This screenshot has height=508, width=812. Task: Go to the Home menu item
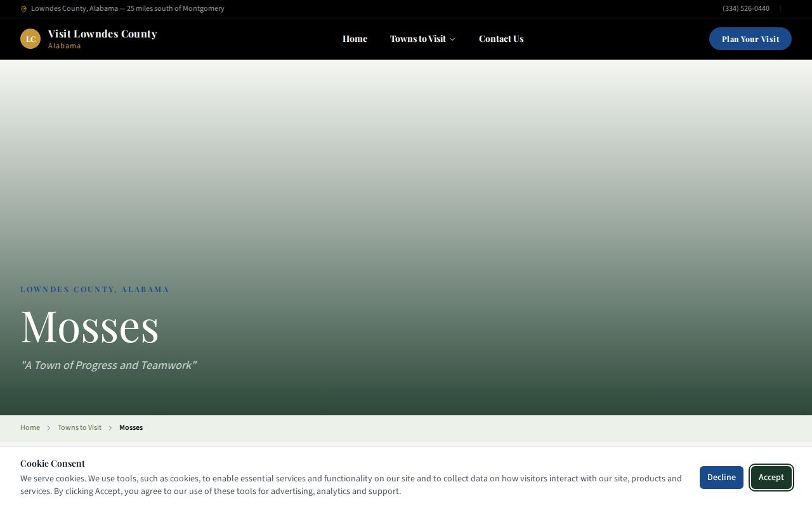[x=355, y=39]
